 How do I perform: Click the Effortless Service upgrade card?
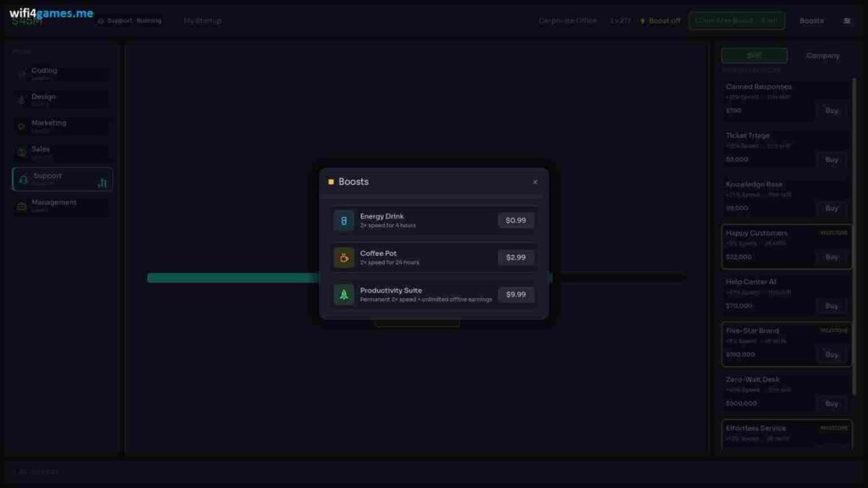point(787,435)
